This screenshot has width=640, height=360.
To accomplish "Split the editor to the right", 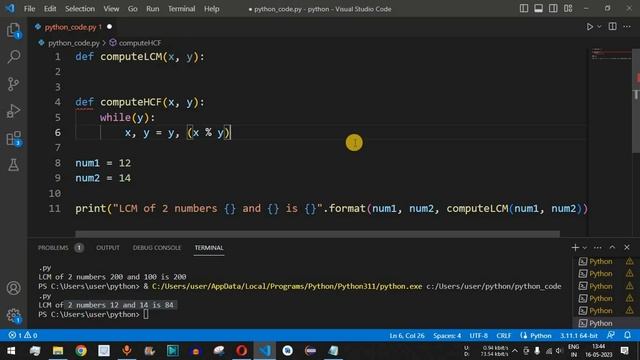I will [x=613, y=27].
